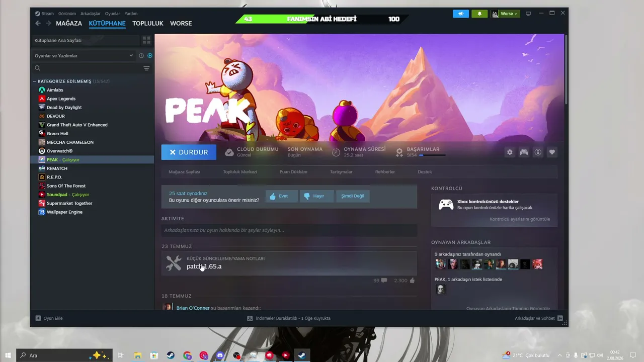644x362 pixels.
Task: Click the BAŞARIMLAR 9/54 progress bar
Action: [432, 155]
